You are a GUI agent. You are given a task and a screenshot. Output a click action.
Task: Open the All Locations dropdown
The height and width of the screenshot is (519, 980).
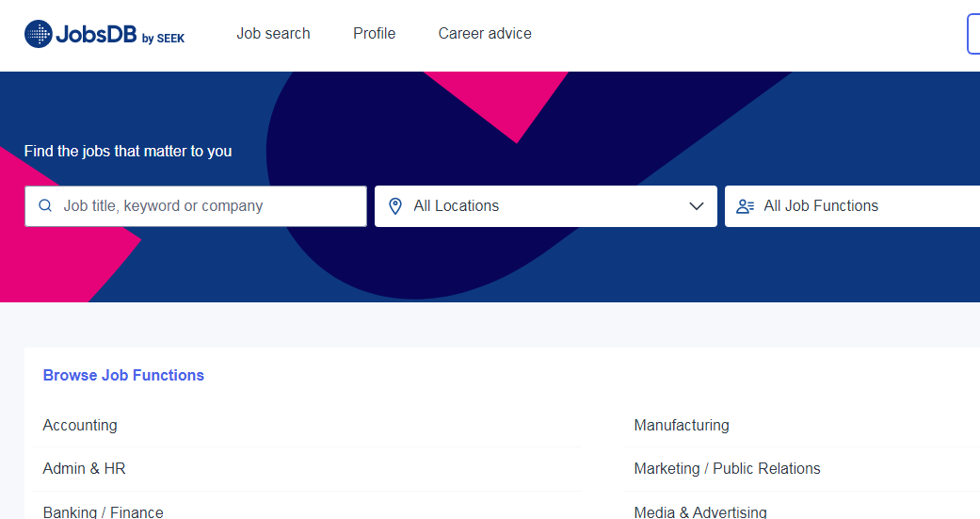click(x=546, y=206)
